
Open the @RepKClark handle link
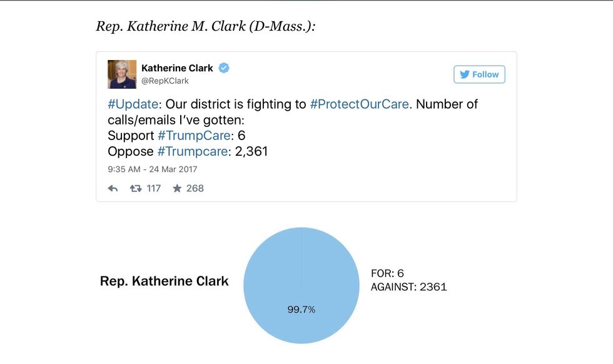pyautogui.click(x=165, y=81)
